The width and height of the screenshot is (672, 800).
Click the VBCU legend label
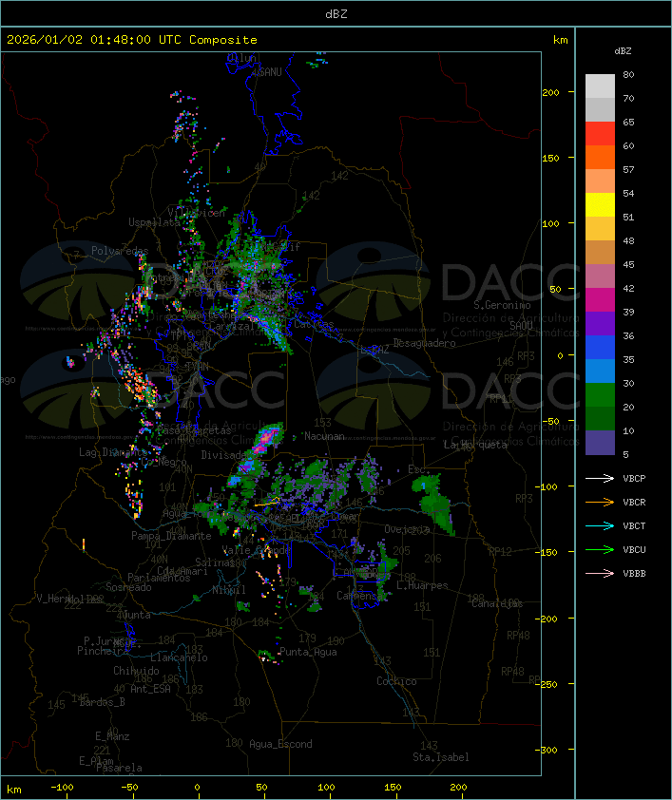click(x=634, y=549)
